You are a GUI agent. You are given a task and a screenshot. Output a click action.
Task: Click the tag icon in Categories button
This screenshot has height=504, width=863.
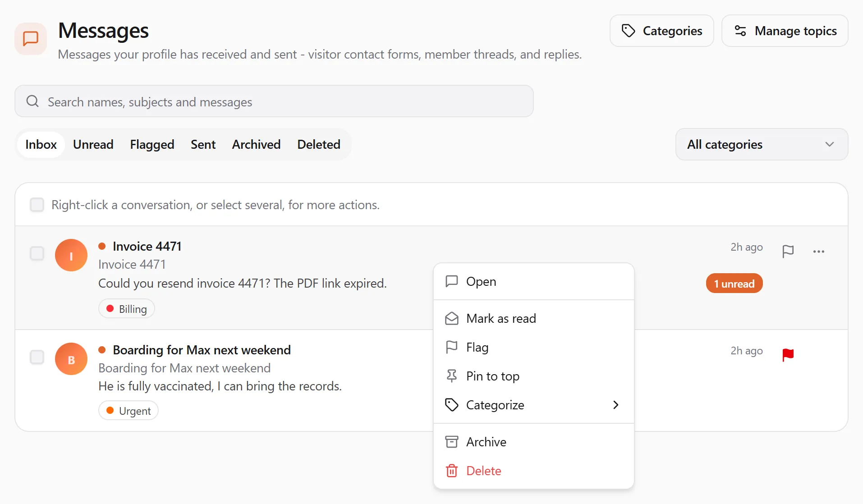point(628,31)
